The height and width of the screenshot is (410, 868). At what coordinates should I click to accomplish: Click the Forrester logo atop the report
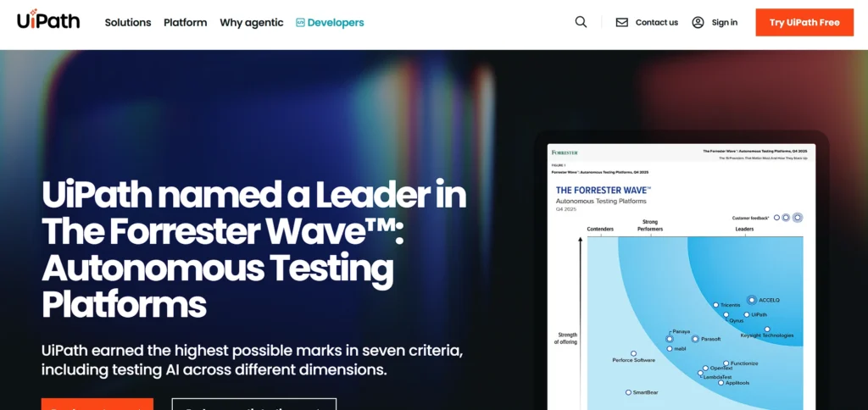[x=565, y=152]
